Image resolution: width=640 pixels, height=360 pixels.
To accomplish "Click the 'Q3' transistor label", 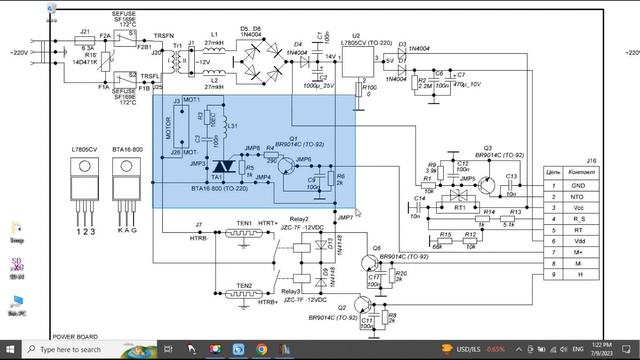I will tap(487, 148).
